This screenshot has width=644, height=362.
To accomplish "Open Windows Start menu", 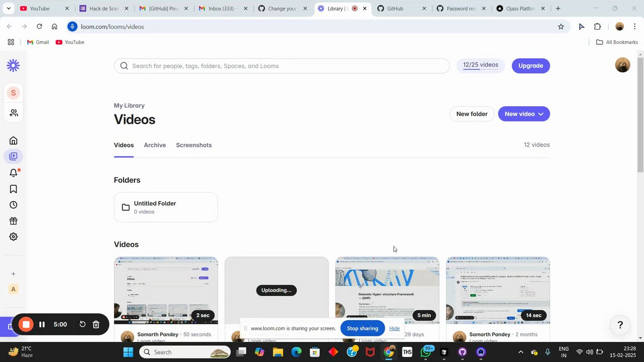I will coord(128,352).
